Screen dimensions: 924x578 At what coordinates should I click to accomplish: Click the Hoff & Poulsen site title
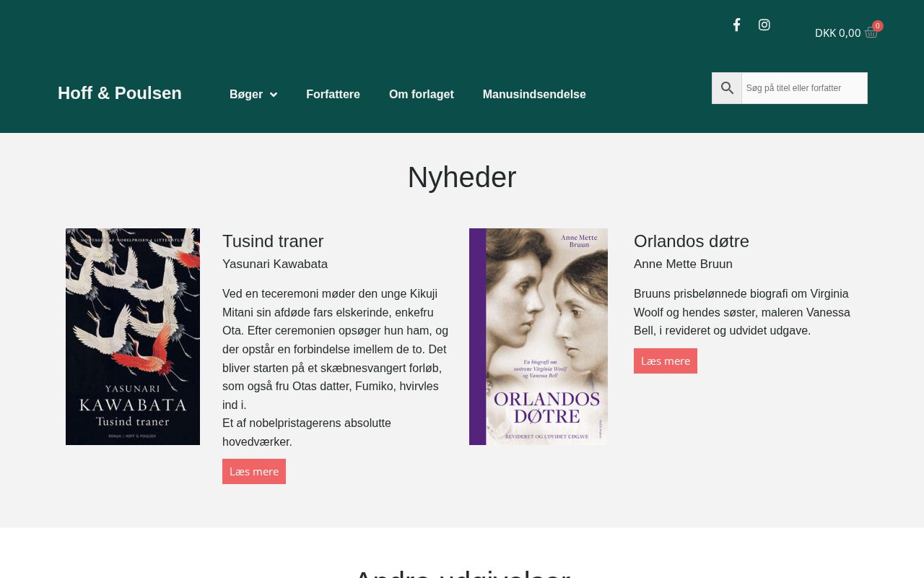point(120,93)
